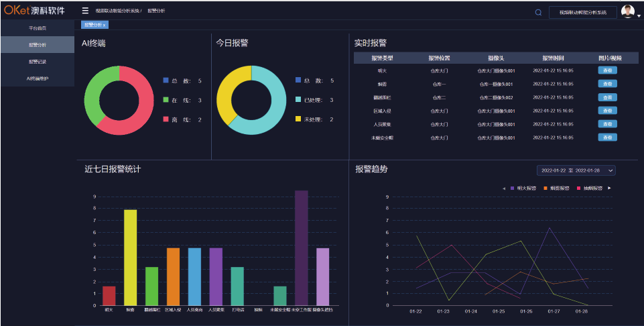Click 查看 for the 明火 alarm row

(607, 70)
